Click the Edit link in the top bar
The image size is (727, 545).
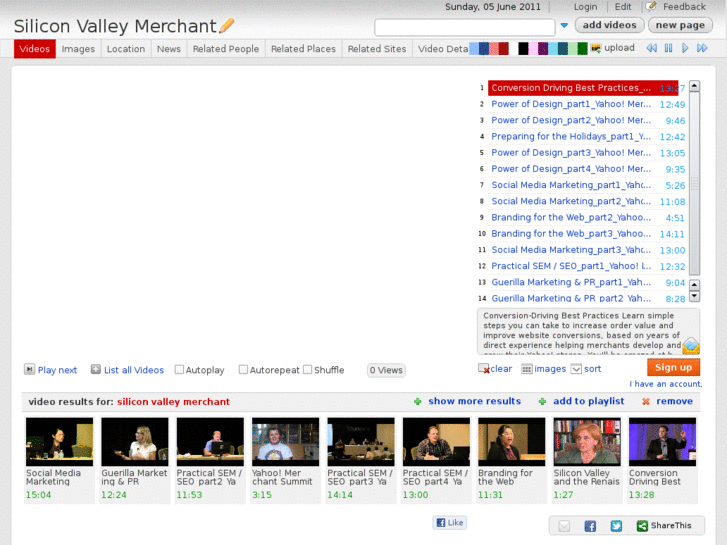click(x=623, y=6)
